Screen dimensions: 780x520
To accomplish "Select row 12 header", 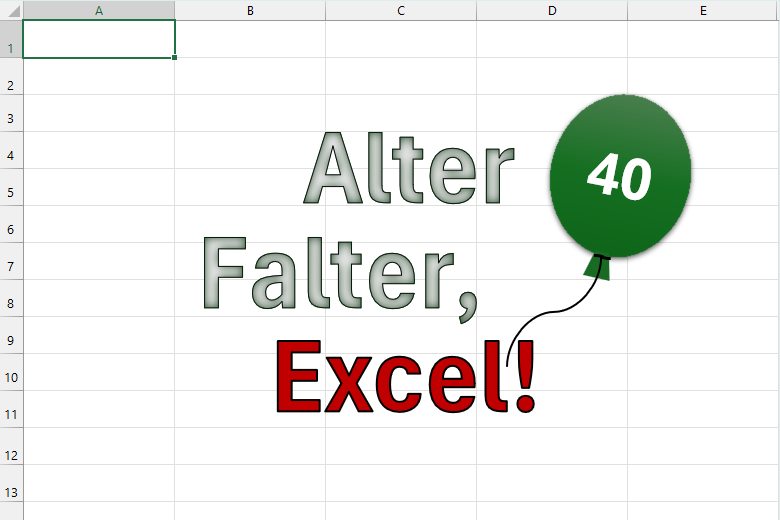I will [11, 446].
